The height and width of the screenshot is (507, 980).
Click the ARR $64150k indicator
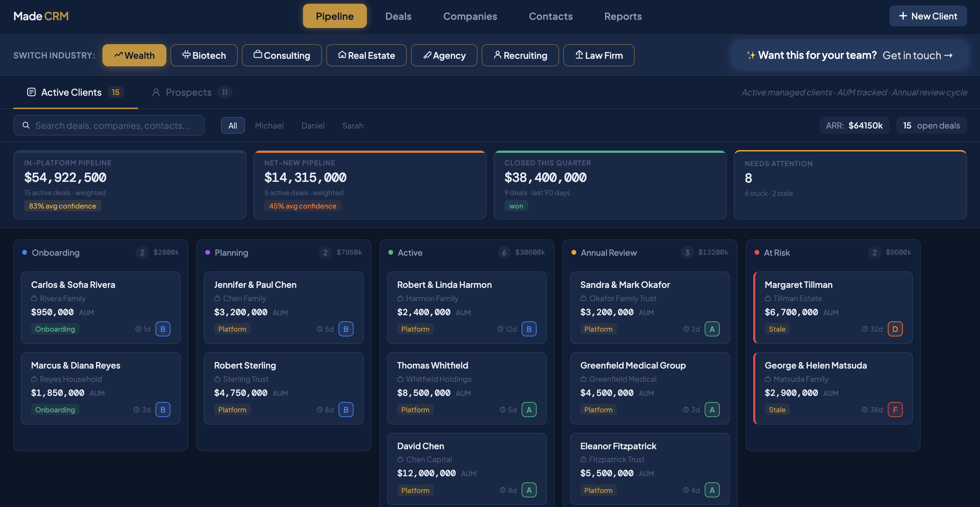854,125
